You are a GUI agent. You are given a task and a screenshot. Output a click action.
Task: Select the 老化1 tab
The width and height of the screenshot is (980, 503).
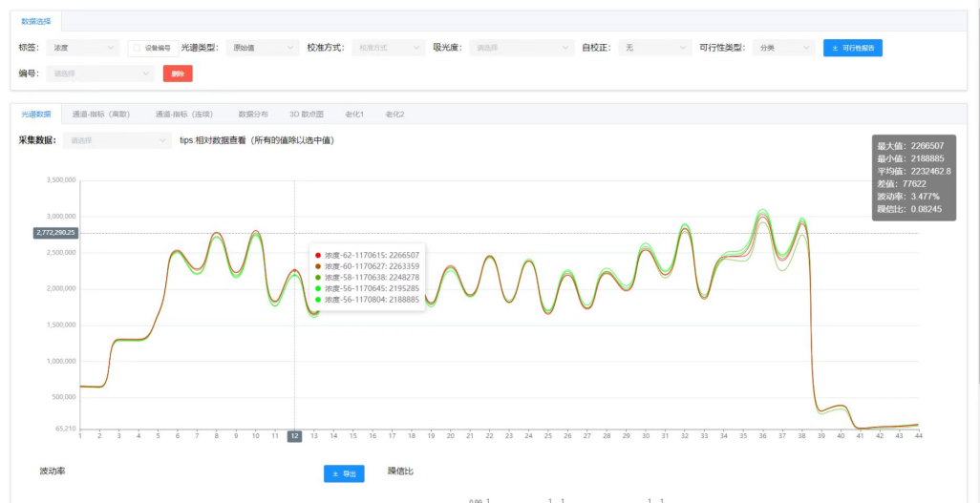pyautogui.click(x=354, y=114)
